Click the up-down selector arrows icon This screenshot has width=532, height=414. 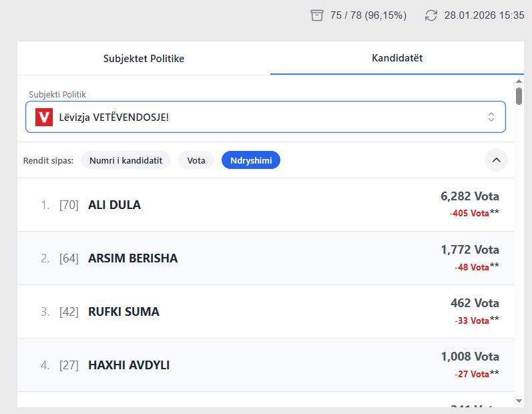(x=491, y=118)
